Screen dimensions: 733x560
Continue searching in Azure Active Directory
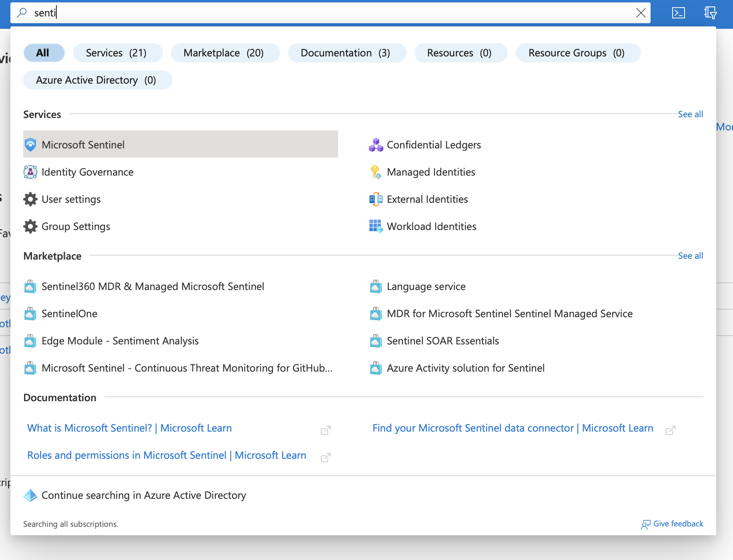[144, 495]
